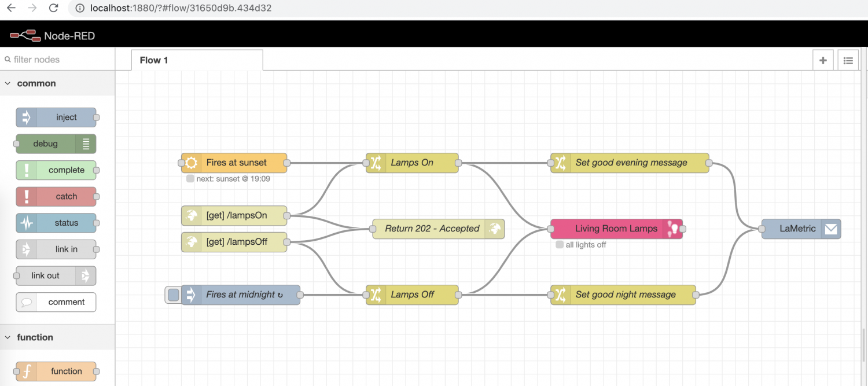
Task: Click the envelope icon on the LaMetric node
Action: (832, 229)
